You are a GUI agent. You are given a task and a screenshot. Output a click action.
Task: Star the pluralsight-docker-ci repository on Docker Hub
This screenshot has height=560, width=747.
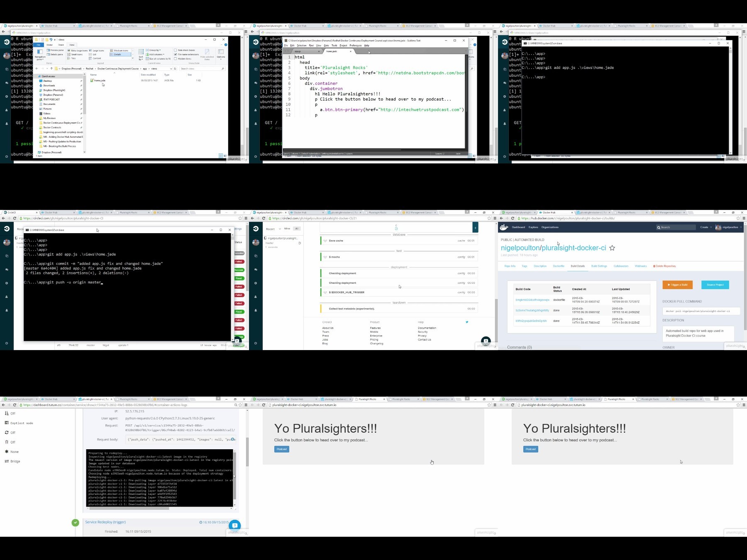612,248
